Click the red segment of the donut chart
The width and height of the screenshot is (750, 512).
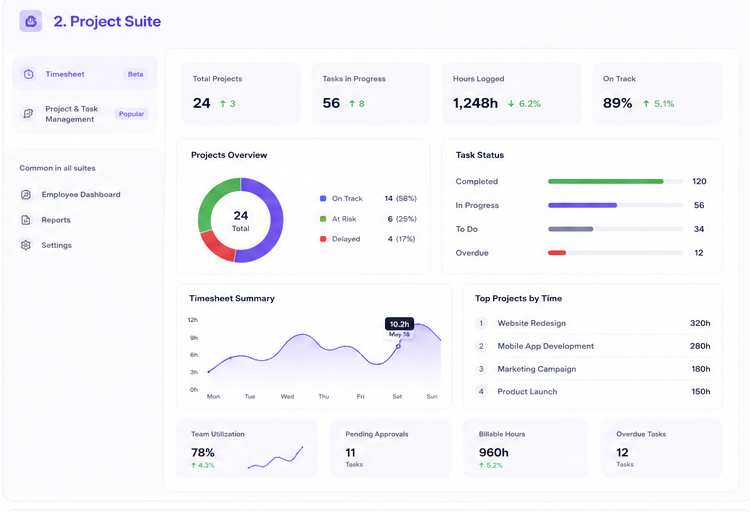click(217, 247)
